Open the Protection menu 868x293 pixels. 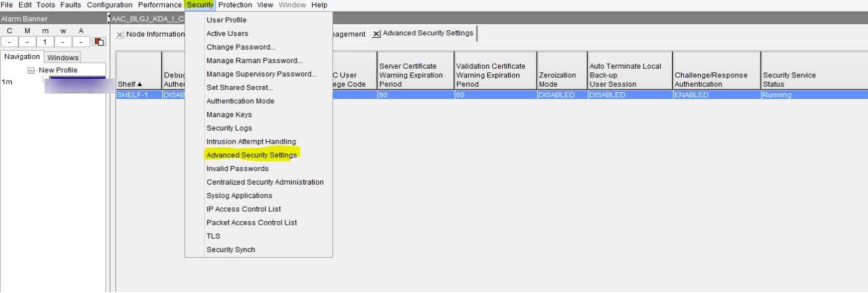tap(235, 5)
